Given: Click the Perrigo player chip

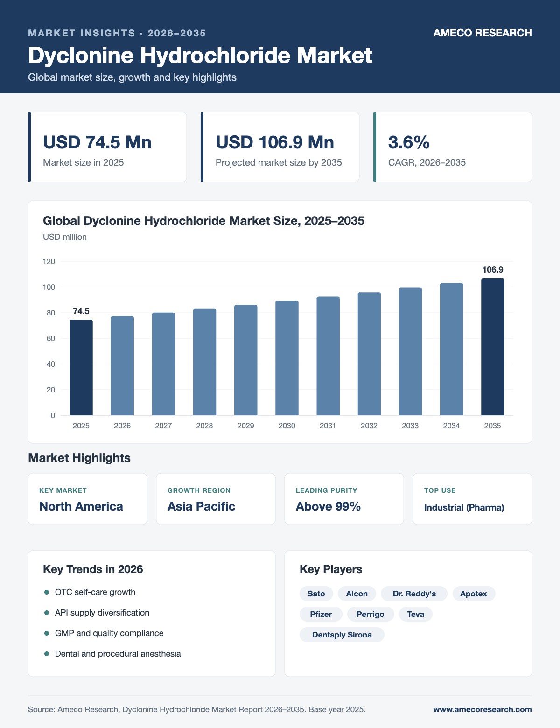Looking at the screenshot, I should click(371, 614).
